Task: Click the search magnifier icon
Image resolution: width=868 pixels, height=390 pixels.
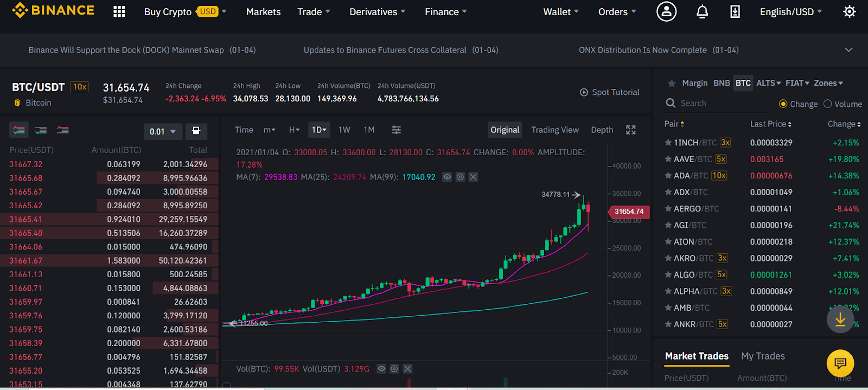Action: coord(671,103)
